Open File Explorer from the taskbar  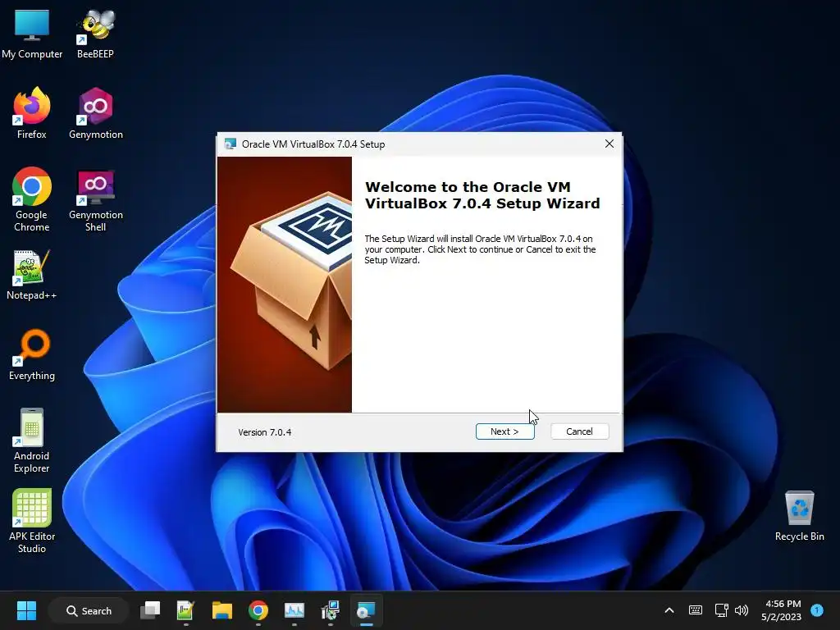[221, 610]
